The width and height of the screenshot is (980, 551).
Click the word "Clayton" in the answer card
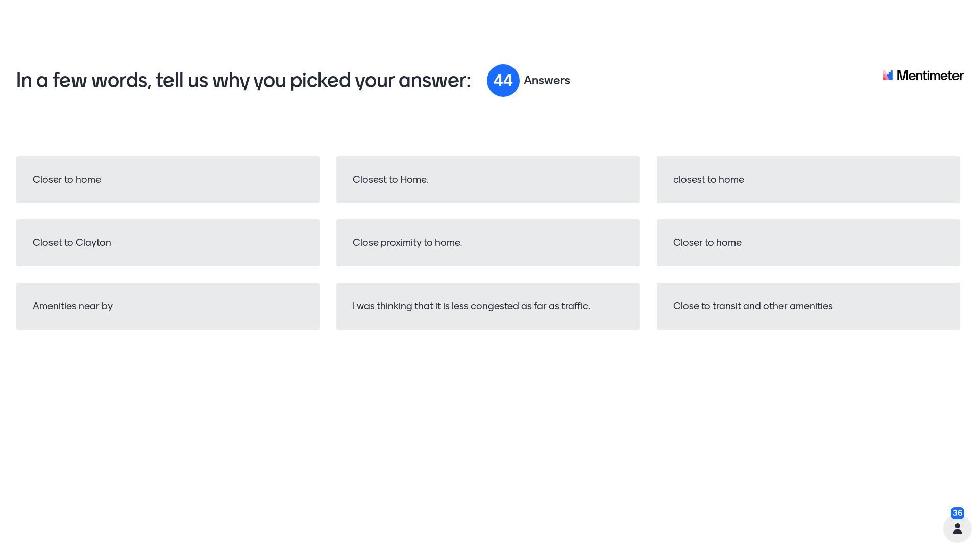(x=93, y=243)
